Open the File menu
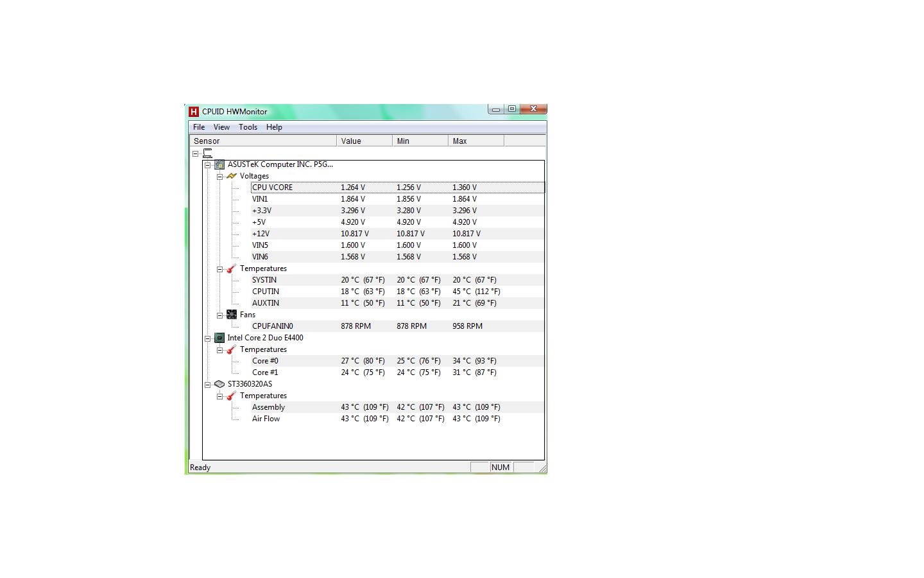Image resolution: width=924 pixels, height=578 pixels. (x=199, y=127)
